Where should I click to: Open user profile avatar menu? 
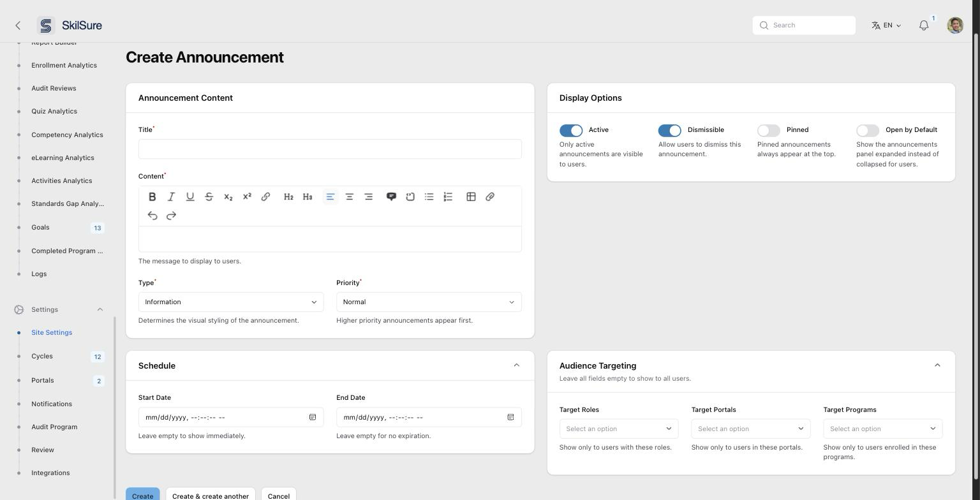pyautogui.click(x=955, y=26)
